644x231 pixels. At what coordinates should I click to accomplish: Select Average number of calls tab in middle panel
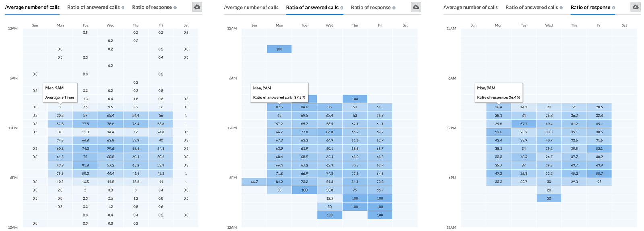(x=251, y=7)
